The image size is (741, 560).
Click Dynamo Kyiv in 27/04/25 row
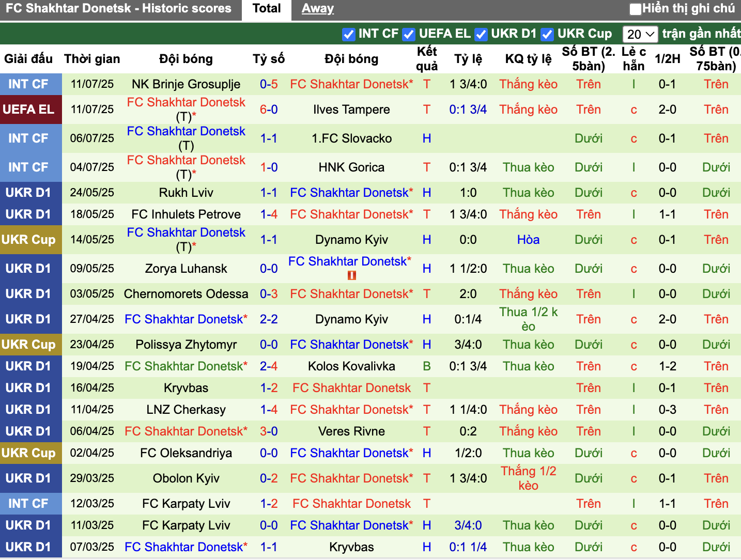coord(351,319)
